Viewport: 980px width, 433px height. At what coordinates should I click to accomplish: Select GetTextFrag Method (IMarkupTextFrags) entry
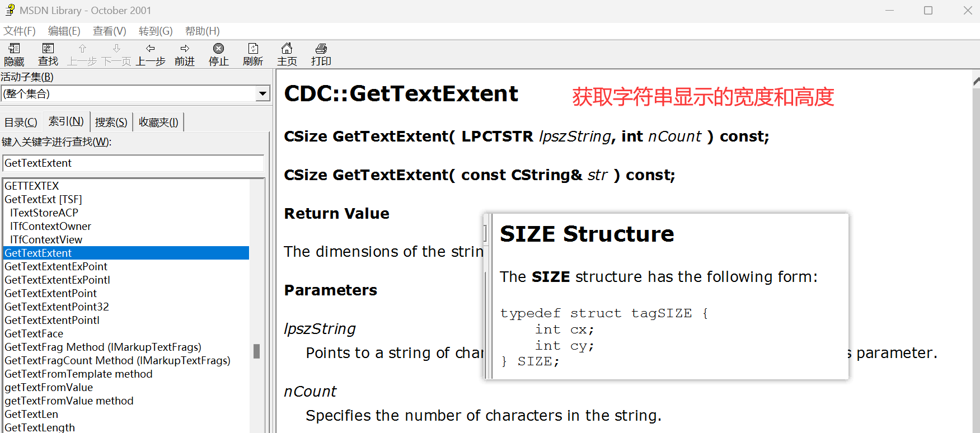coord(103,347)
